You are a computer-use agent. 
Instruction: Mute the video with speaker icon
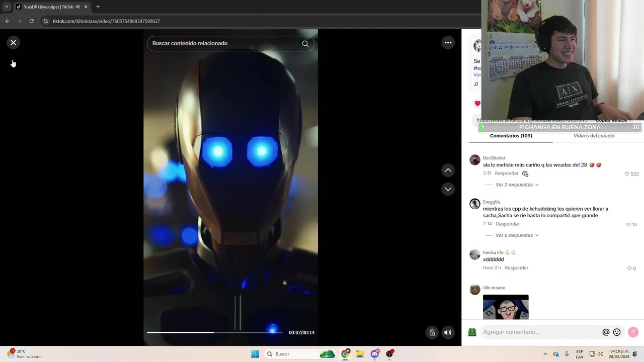point(448,332)
